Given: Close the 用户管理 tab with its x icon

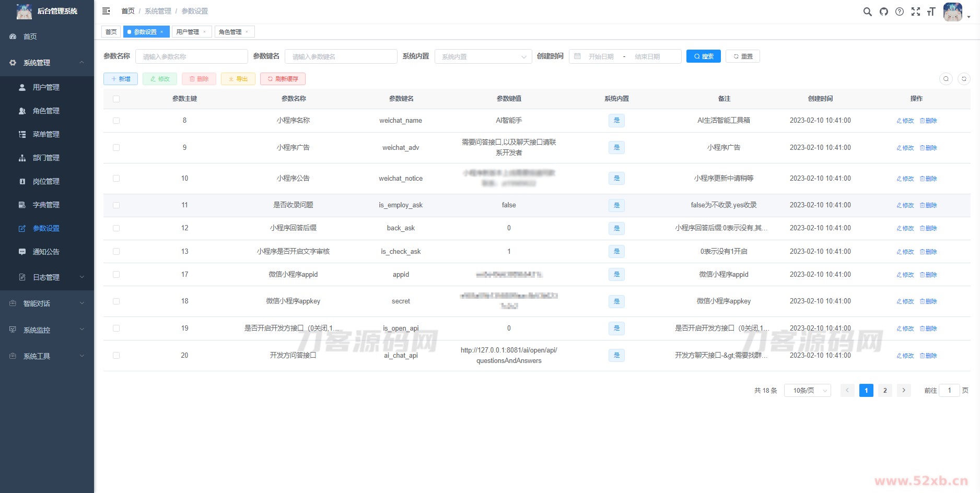Looking at the screenshot, I should 204,32.
